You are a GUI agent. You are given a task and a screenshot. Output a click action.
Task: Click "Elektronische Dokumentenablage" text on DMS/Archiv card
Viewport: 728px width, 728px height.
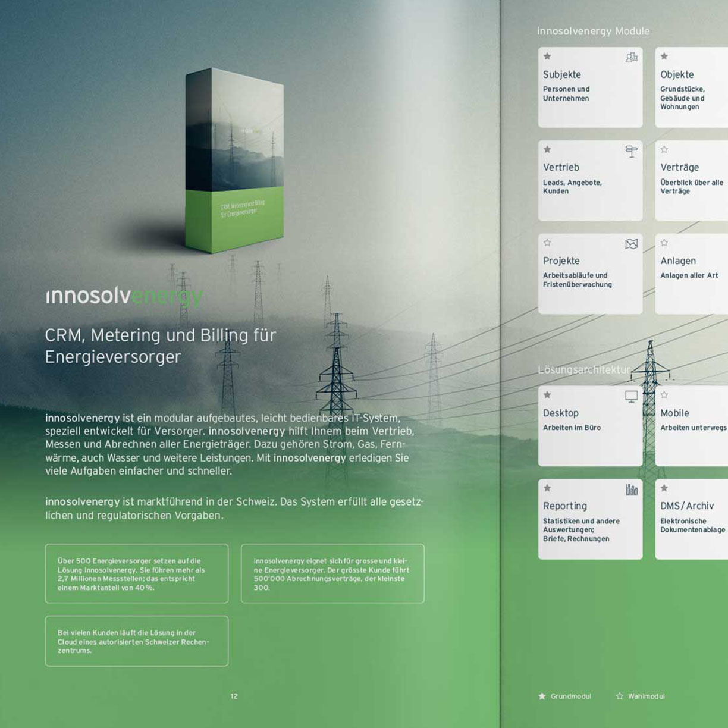click(693, 525)
